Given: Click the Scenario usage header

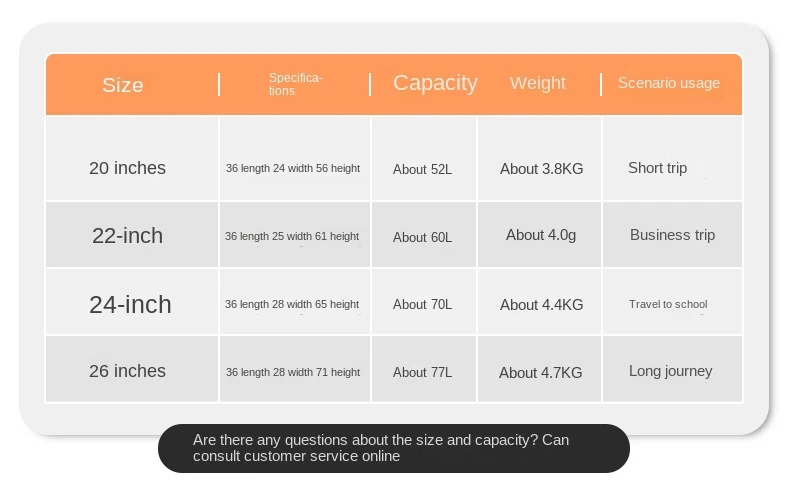Looking at the screenshot, I should (x=669, y=83).
